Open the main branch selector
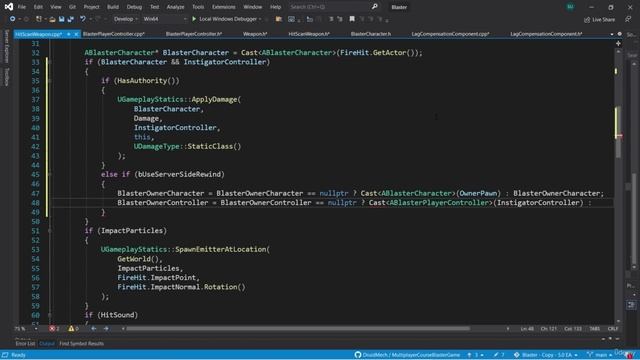 [600, 355]
